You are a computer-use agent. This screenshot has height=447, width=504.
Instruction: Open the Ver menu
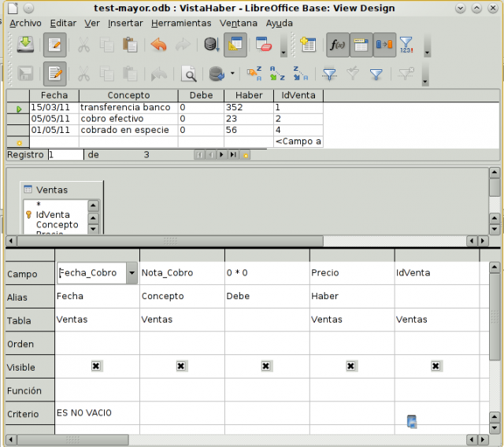[92, 23]
